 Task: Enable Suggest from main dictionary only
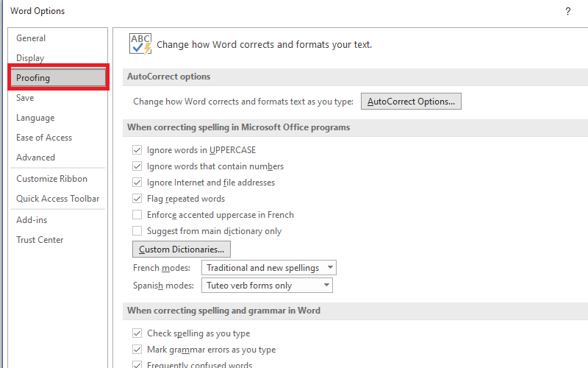pyautogui.click(x=137, y=231)
